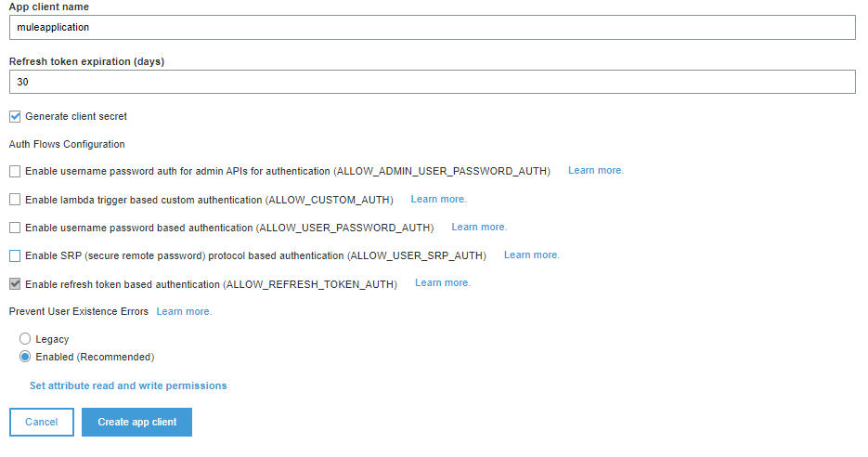Viewport: 868px width, 457px height.
Task: Open Learn more for ALLOW_USER_PASSWORD_AUTH
Action: point(479,227)
